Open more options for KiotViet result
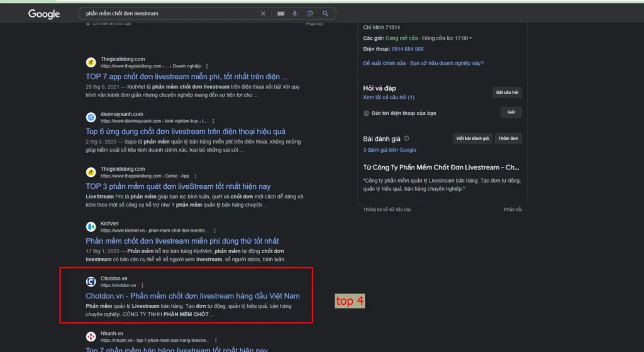Screen dimensions: 644x352 (215, 230)
